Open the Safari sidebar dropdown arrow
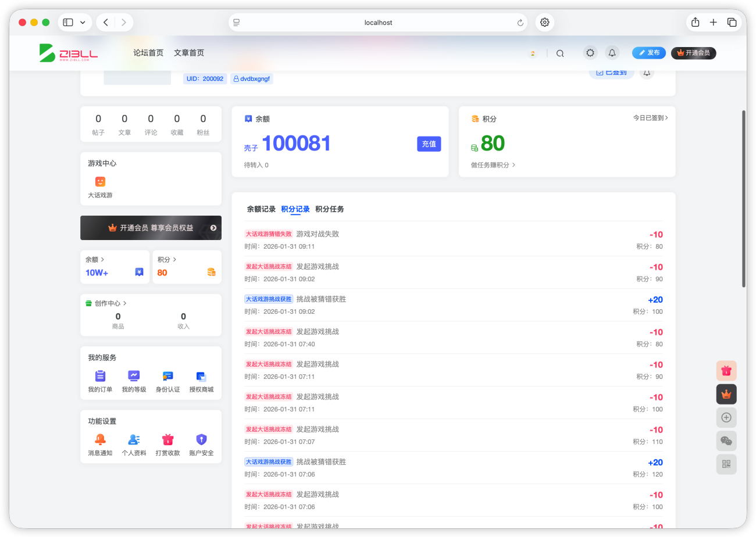The width and height of the screenshot is (756, 537). [83, 23]
